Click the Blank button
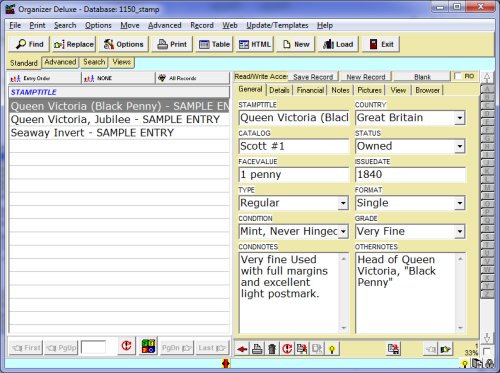The image size is (500, 373). click(422, 77)
